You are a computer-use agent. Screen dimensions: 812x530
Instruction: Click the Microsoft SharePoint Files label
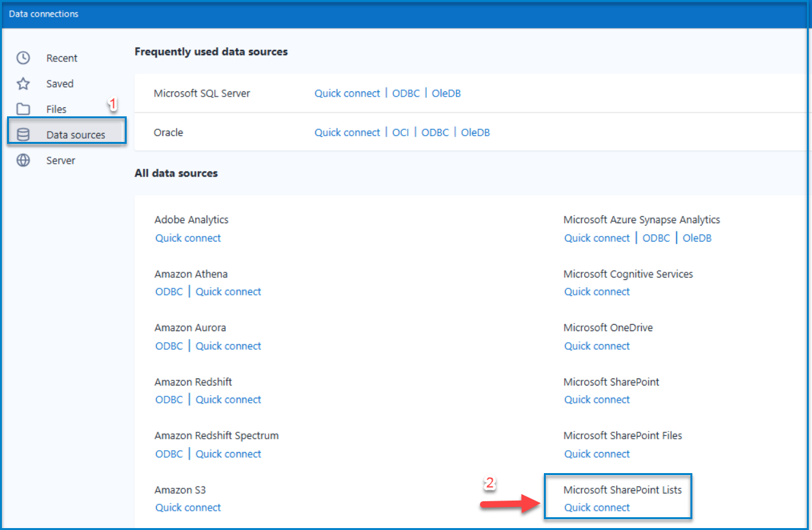pyautogui.click(x=623, y=435)
